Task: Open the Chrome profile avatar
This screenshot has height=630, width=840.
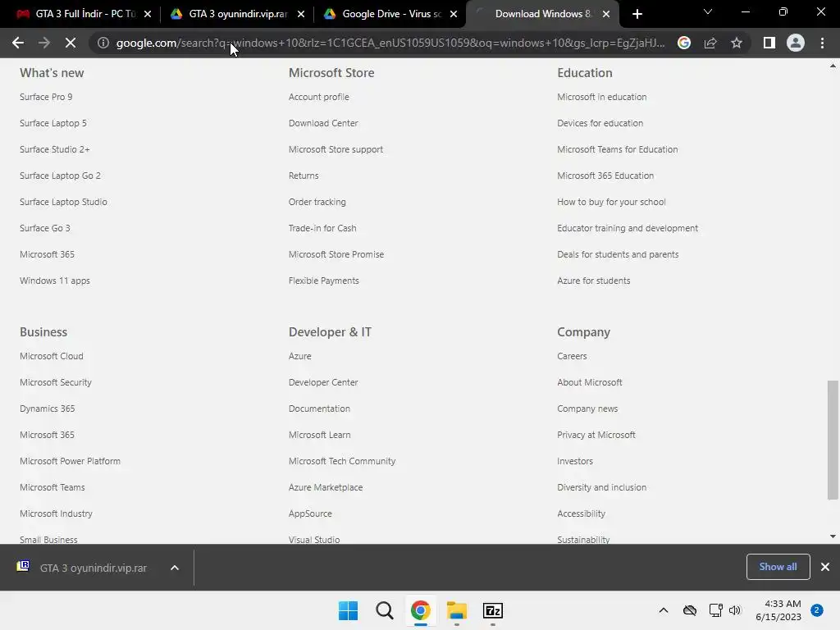Action: click(796, 43)
